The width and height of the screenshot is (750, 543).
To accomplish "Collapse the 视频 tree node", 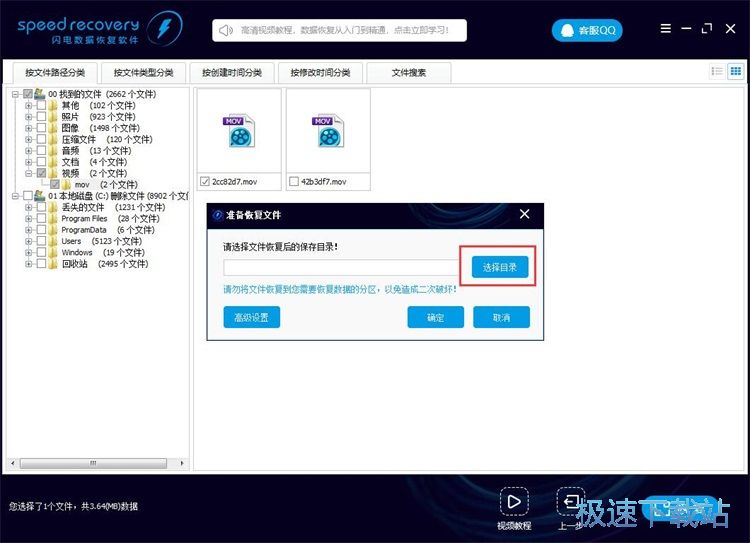I will point(29,173).
